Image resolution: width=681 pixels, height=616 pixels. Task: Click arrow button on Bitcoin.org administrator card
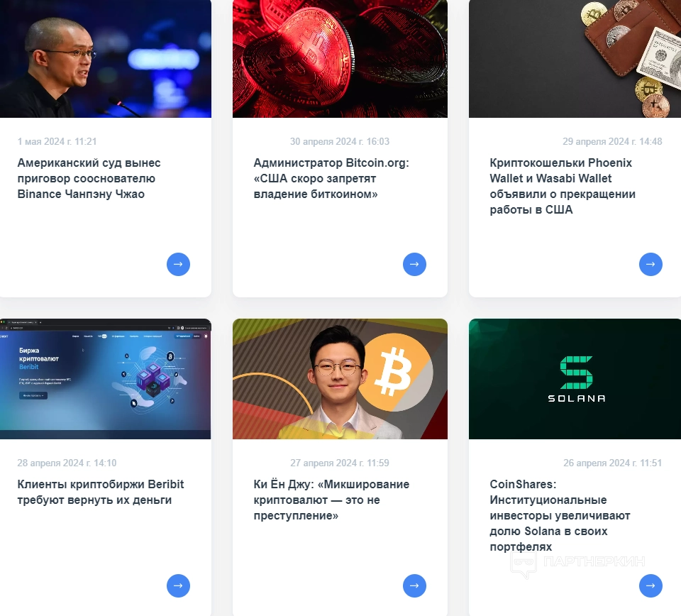coord(414,264)
